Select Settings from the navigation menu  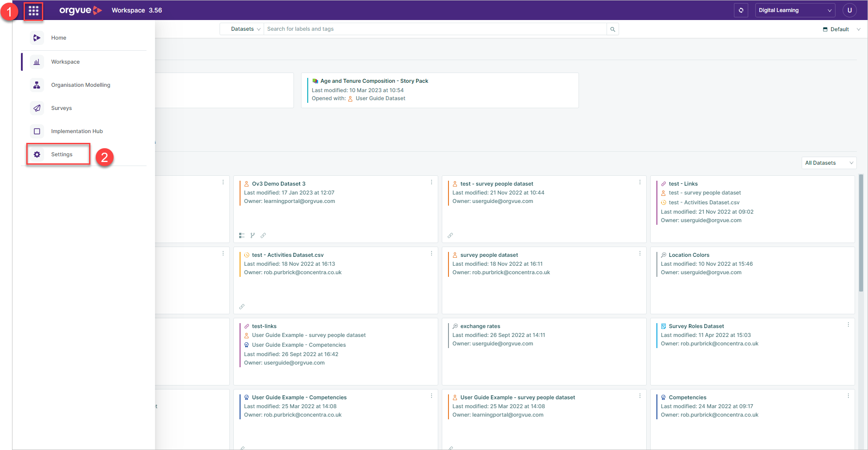61,154
